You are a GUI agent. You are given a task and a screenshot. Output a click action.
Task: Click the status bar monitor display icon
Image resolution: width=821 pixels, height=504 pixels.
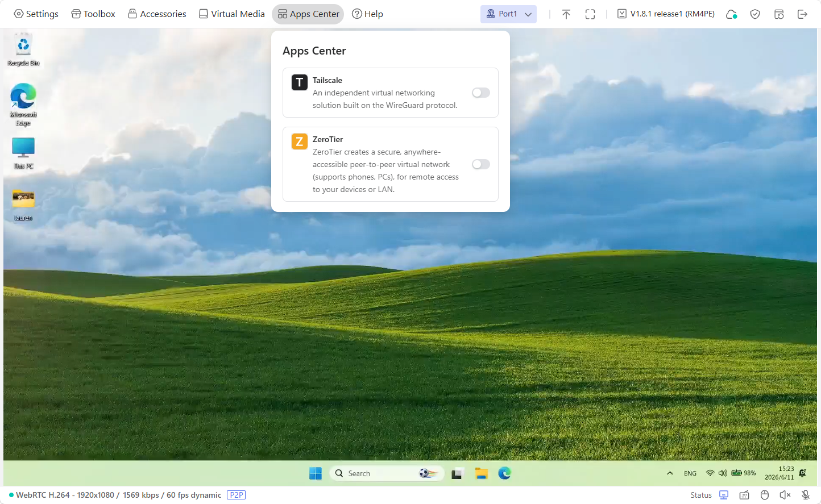pyautogui.click(x=724, y=495)
